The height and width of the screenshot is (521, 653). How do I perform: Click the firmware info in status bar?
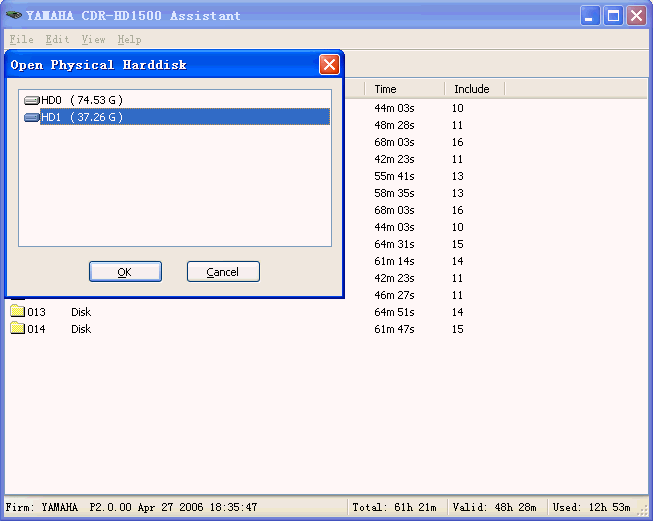click(x=132, y=507)
